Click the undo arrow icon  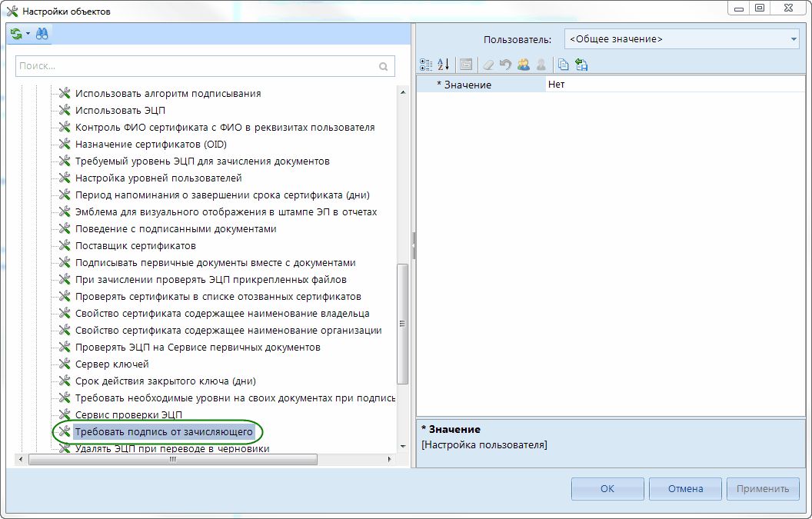pyautogui.click(x=505, y=65)
